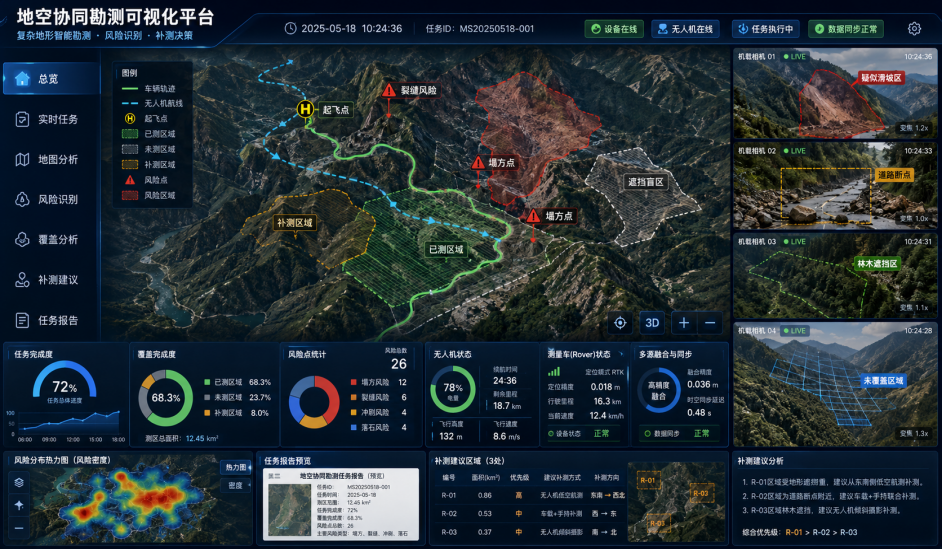Toggle the 3D map view

pos(652,323)
